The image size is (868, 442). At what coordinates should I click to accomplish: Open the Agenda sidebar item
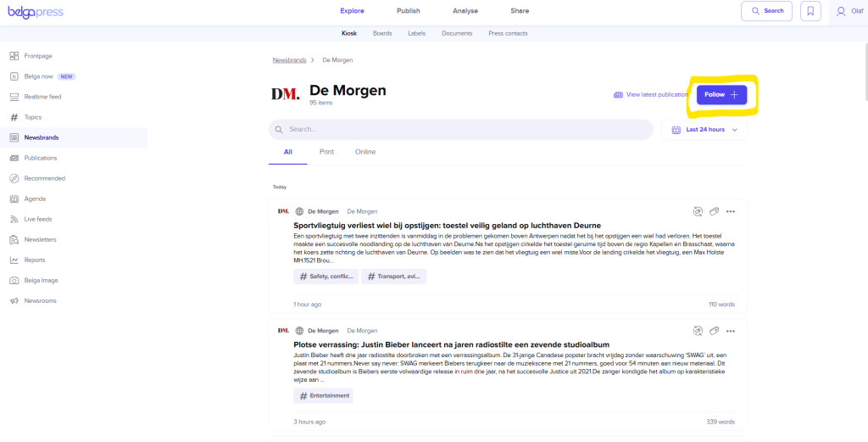(35, 199)
